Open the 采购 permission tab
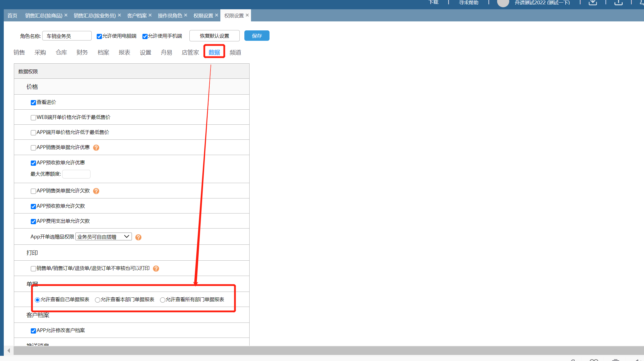The height and width of the screenshot is (361, 644). coord(40,52)
